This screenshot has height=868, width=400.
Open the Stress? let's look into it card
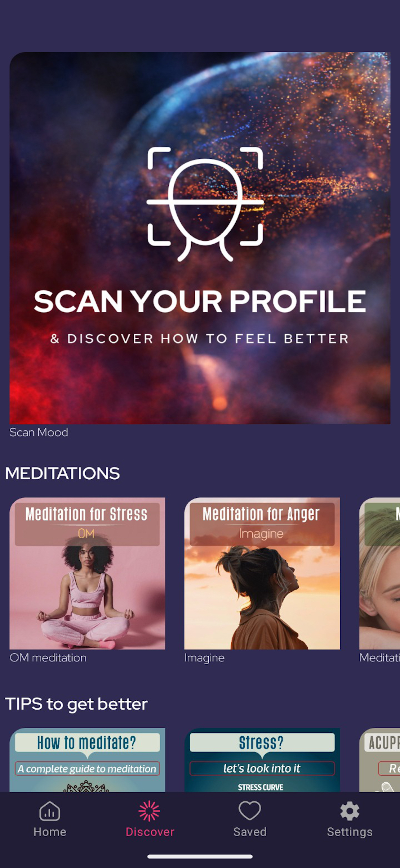(262, 760)
